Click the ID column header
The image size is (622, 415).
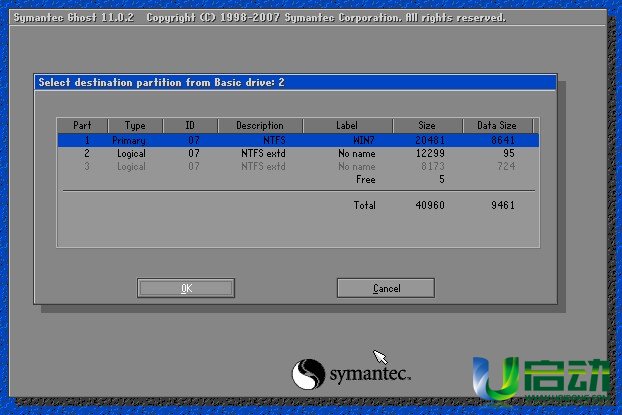(x=190, y=125)
